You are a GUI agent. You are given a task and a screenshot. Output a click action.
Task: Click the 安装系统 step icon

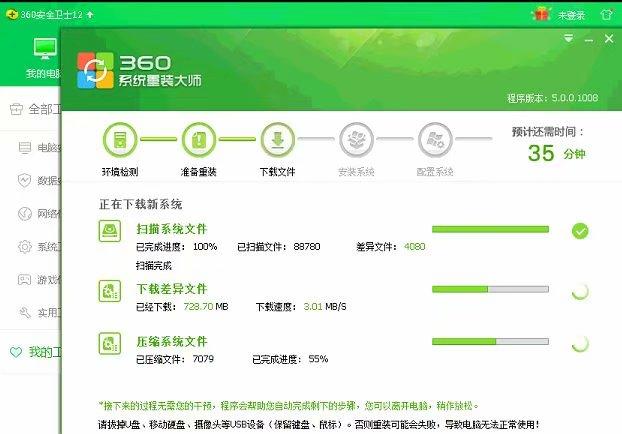click(356, 140)
